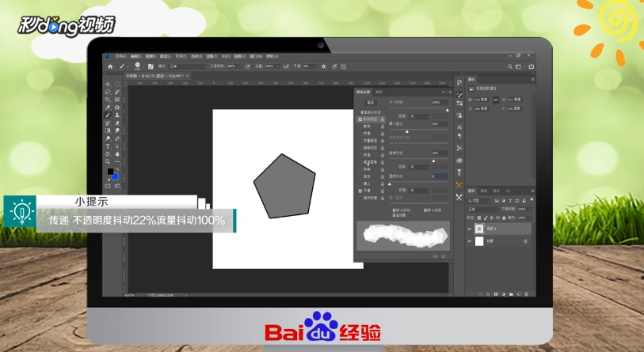644x352 pixels.
Task: Open the 流量 arrow in options bar
Action: (278, 66)
